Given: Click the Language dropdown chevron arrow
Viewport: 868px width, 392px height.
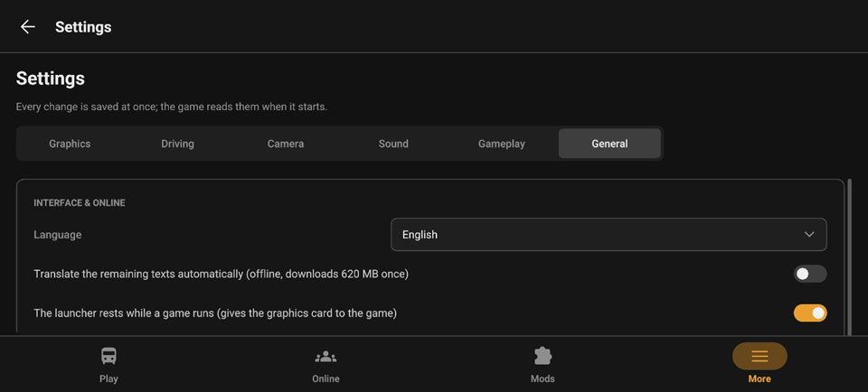Looking at the screenshot, I should click(809, 235).
